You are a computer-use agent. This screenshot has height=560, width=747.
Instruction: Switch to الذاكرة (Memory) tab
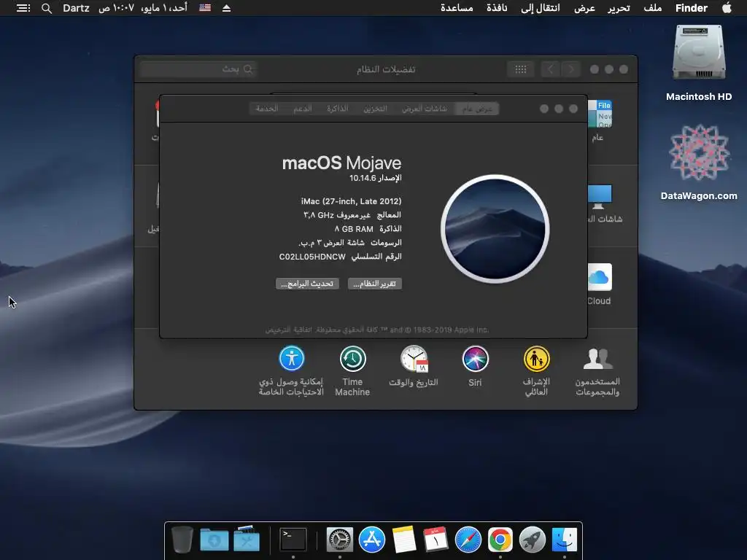pyautogui.click(x=338, y=109)
